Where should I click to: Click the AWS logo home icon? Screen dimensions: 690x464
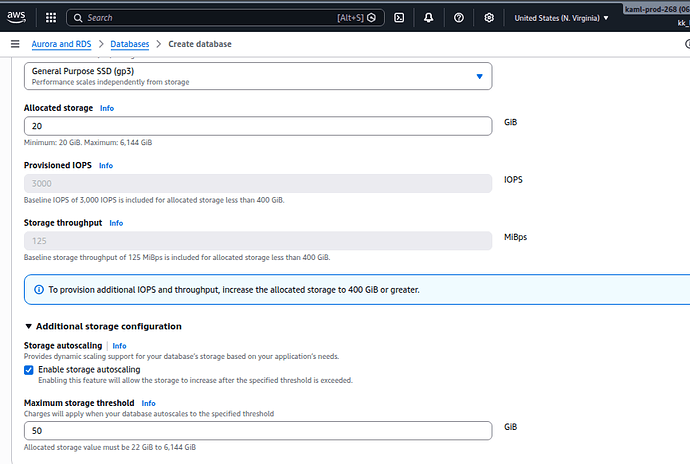pyautogui.click(x=16, y=17)
